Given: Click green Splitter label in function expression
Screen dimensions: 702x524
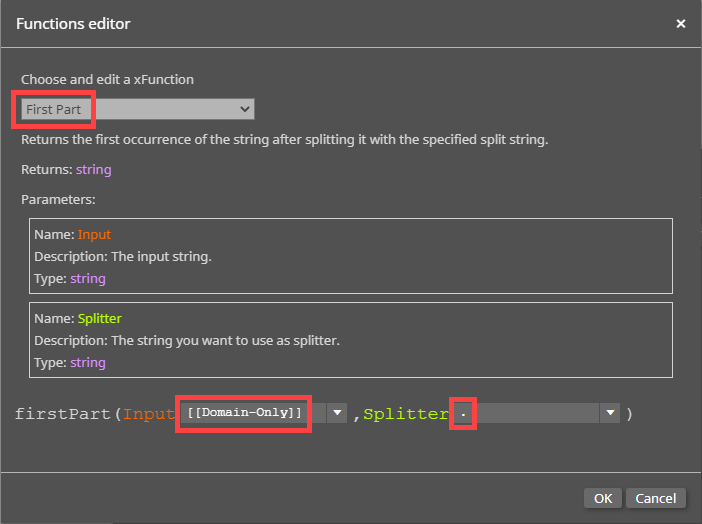Looking at the screenshot, I should pyautogui.click(x=406, y=414).
